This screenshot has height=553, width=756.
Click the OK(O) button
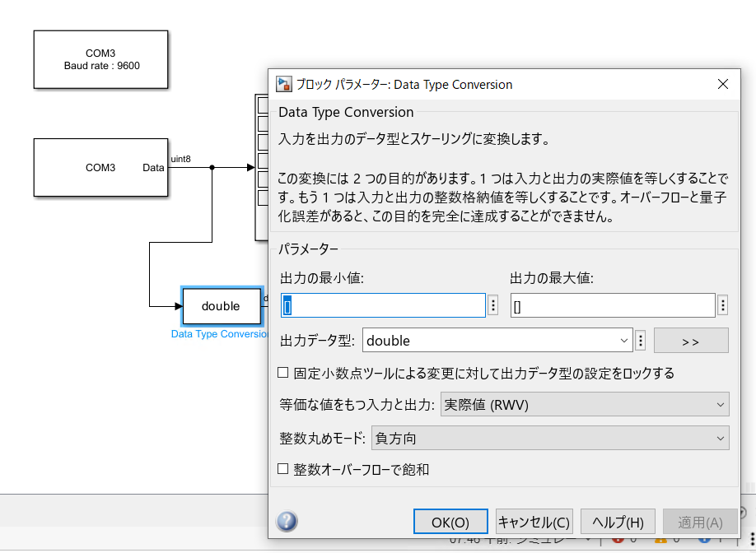coord(450,522)
